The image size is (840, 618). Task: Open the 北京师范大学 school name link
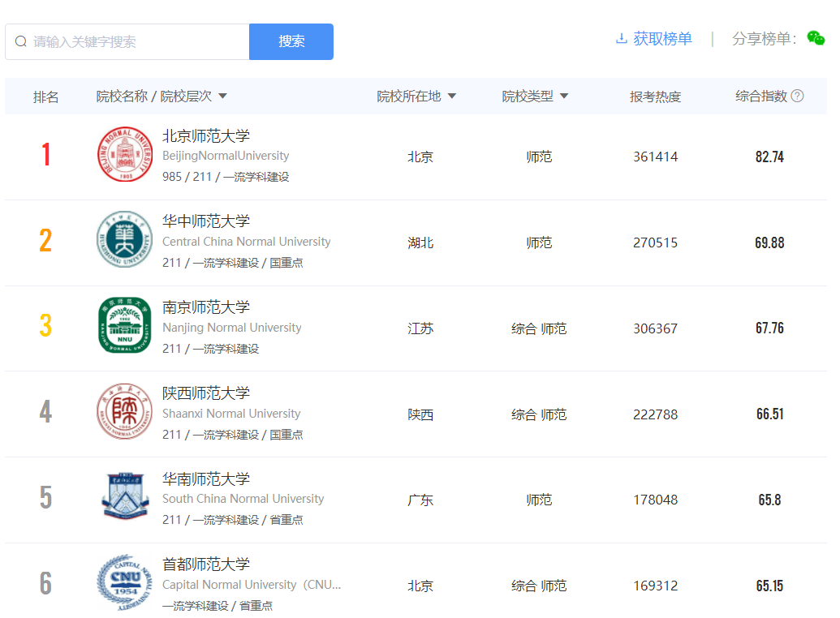[206, 136]
